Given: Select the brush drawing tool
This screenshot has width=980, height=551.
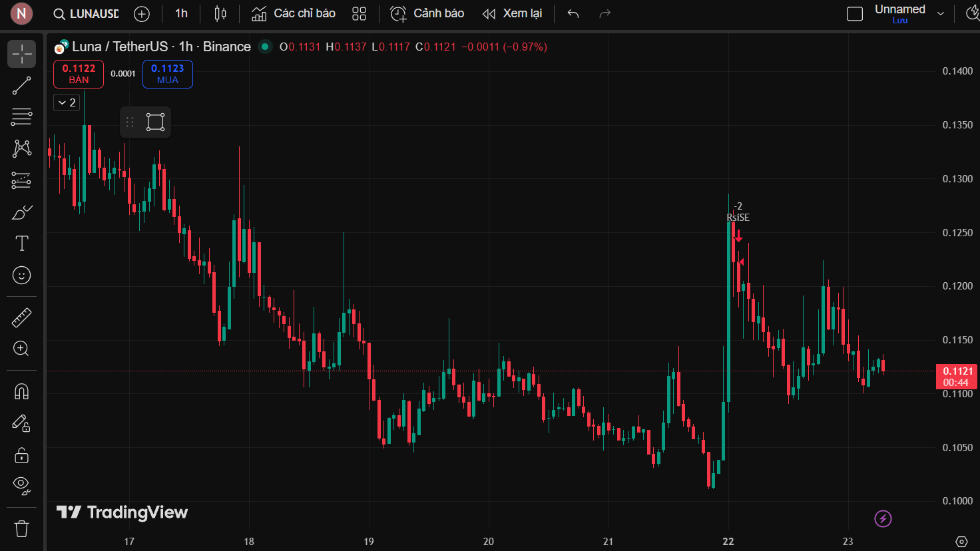Looking at the screenshot, I should pos(22,212).
